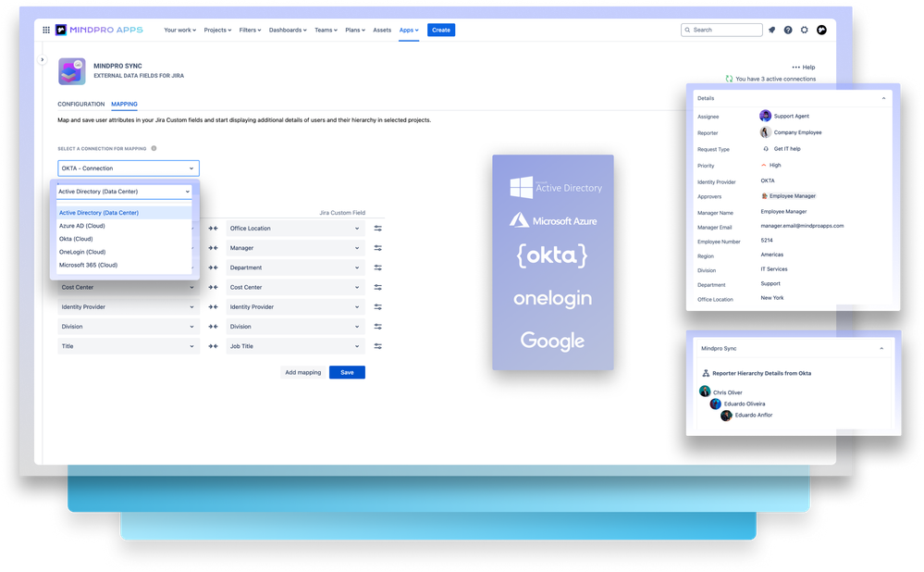Click the High priority value
This screenshot has height=572, width=924.
coord(775,165)
